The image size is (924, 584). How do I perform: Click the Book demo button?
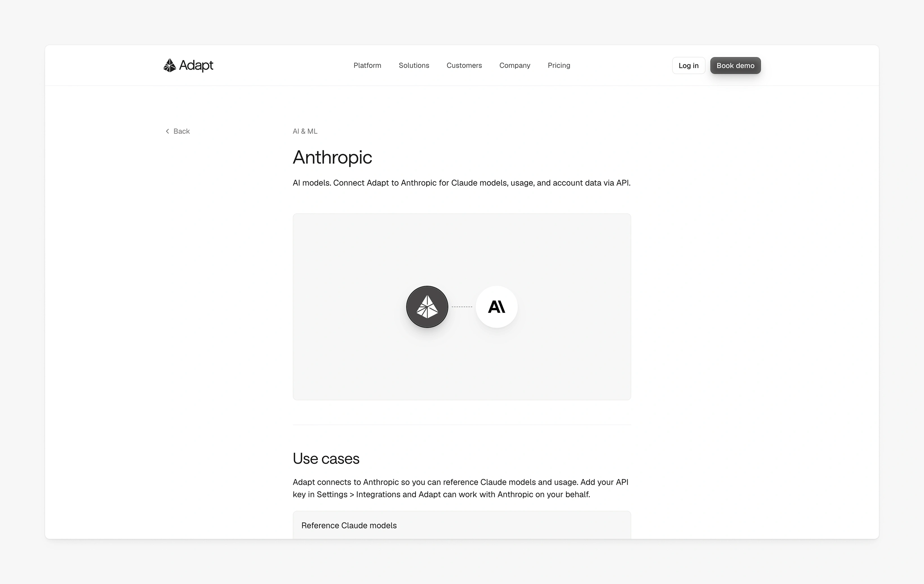click(x=735, y=65)
